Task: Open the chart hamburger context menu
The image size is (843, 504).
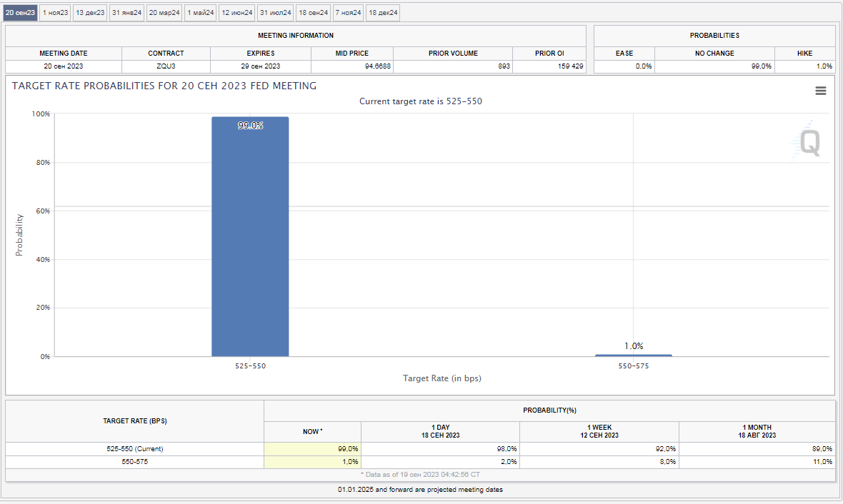Action: point(820,91)
